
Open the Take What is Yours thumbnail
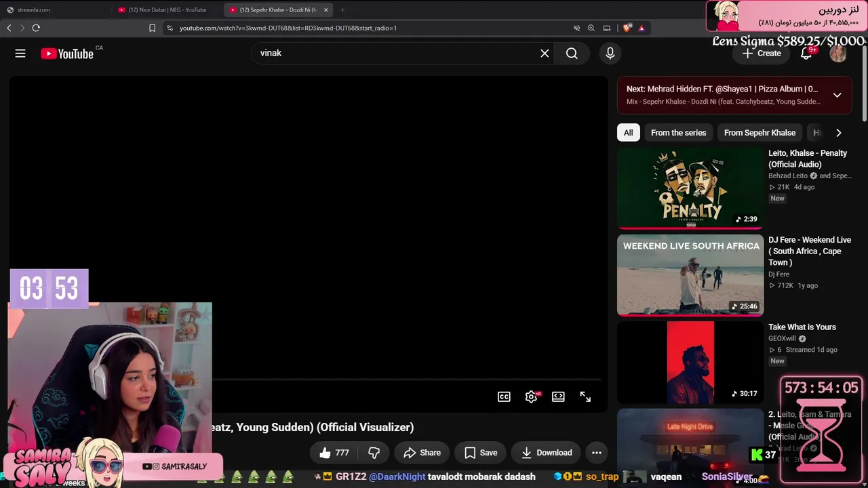click(690, 363)
